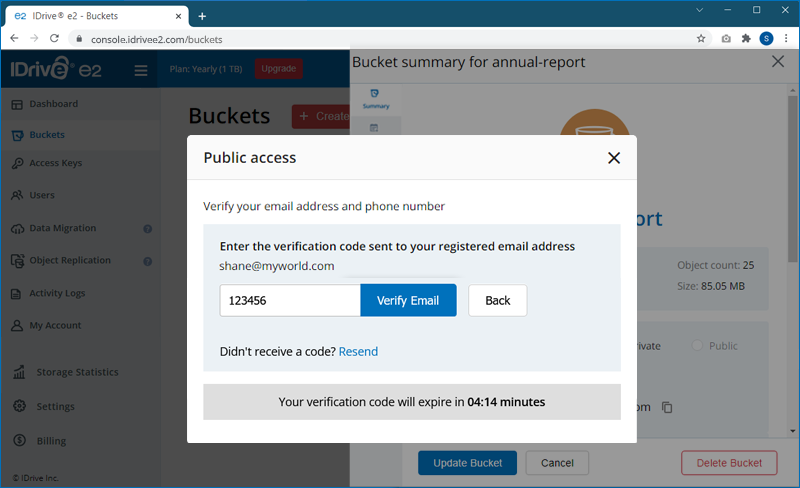Viewport: 800px width, 488px height.
Task: Click the Users sidebar icon
Action: pos(18,195)
